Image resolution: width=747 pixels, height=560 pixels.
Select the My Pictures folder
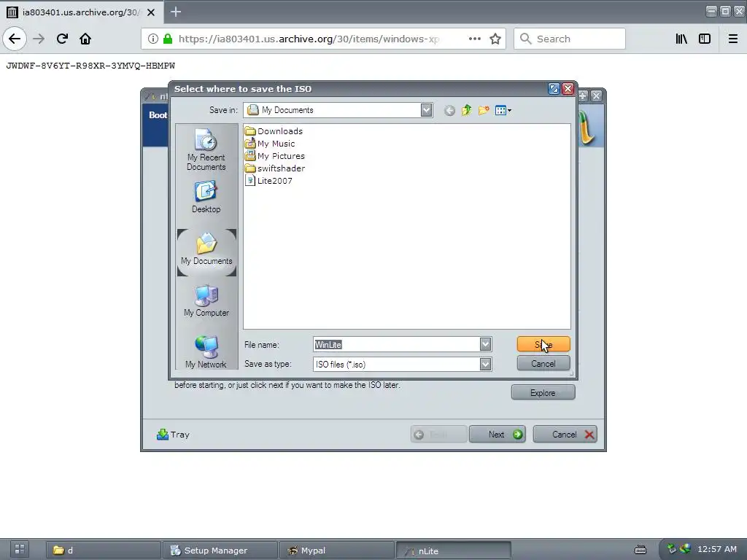tap(274, 156)
